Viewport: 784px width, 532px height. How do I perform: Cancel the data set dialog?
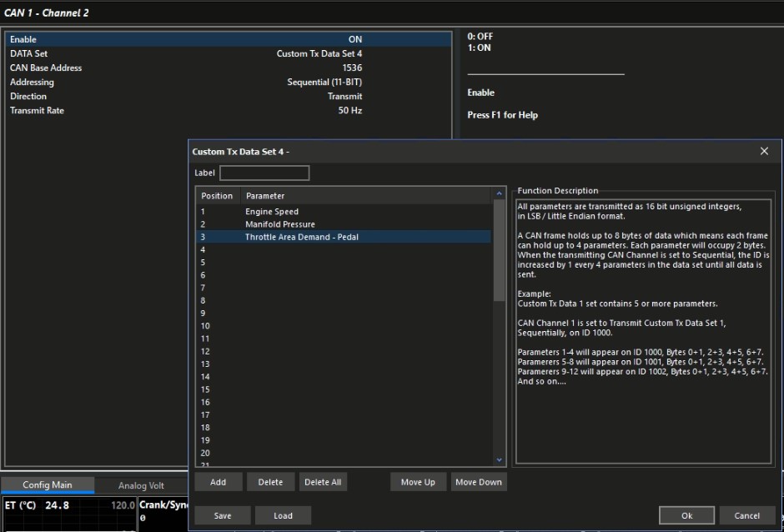click(747, 515)
